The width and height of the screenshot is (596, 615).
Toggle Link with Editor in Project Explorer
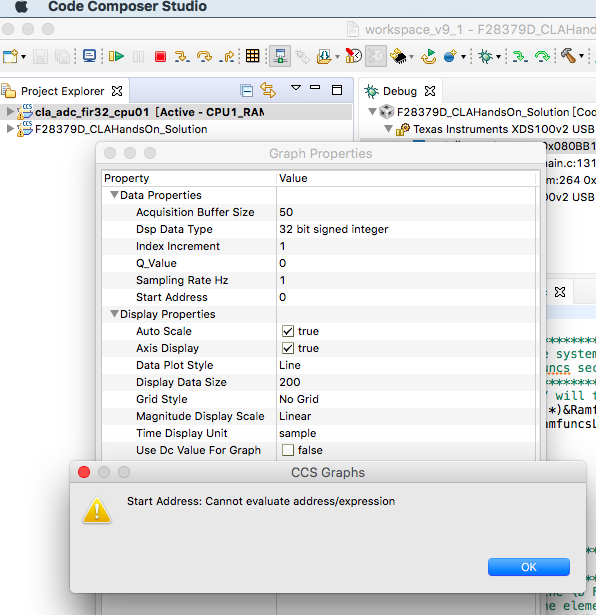tap(268, 90)
